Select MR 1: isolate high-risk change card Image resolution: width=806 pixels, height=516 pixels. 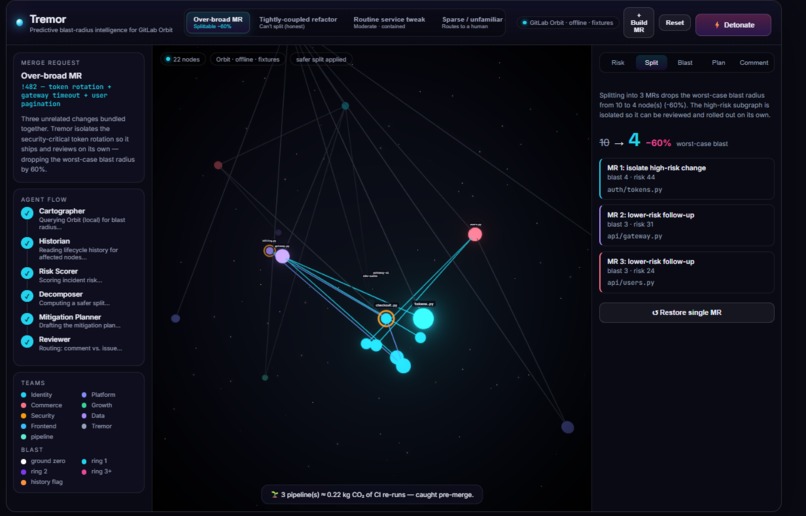pos(687,178)
